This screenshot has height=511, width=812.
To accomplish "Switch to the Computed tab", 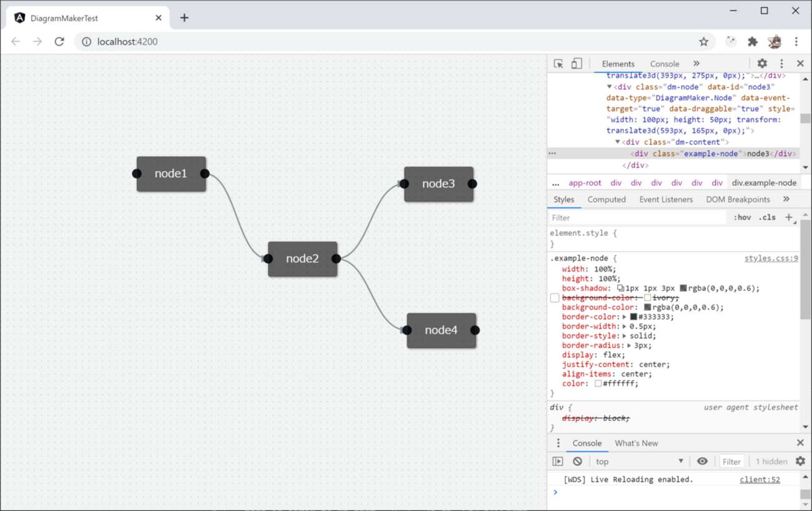I will [606, 199].
